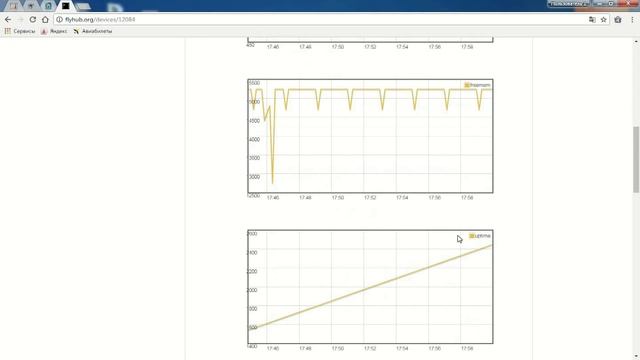Click the translate page icon

592,20
